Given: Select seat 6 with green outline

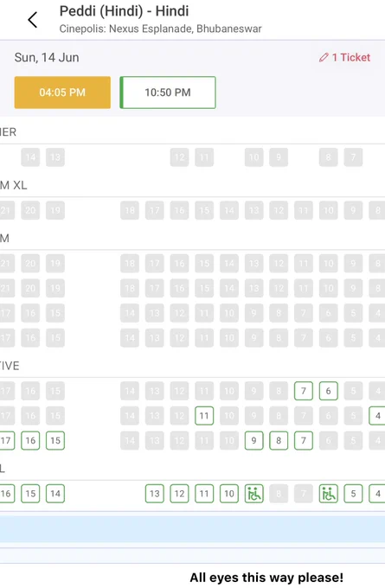Looking at the screenshot, I should tap(329, 391).
